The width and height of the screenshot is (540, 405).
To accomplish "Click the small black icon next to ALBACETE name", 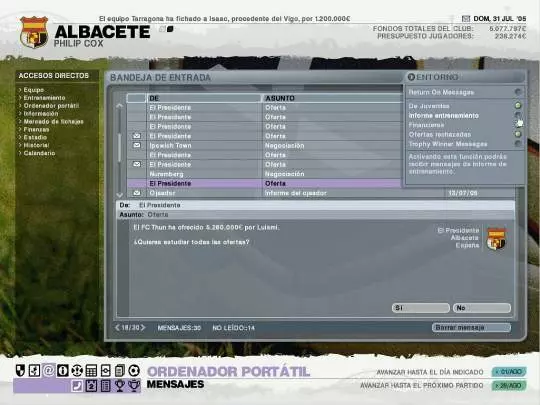I will [x=170, y=29].
